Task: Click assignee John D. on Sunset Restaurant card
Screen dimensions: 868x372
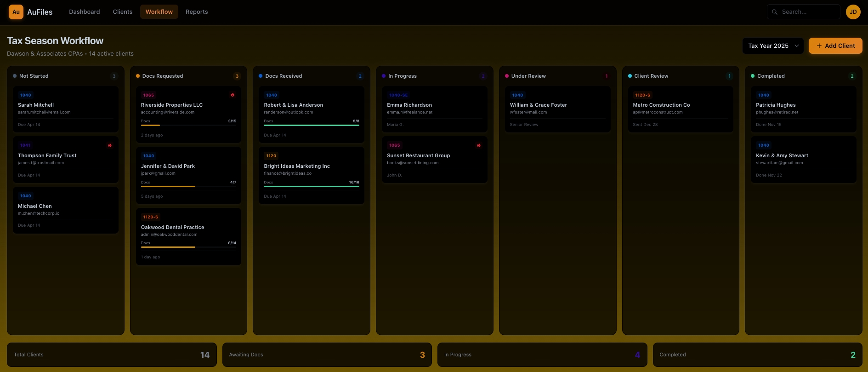Action: point(394,175)
